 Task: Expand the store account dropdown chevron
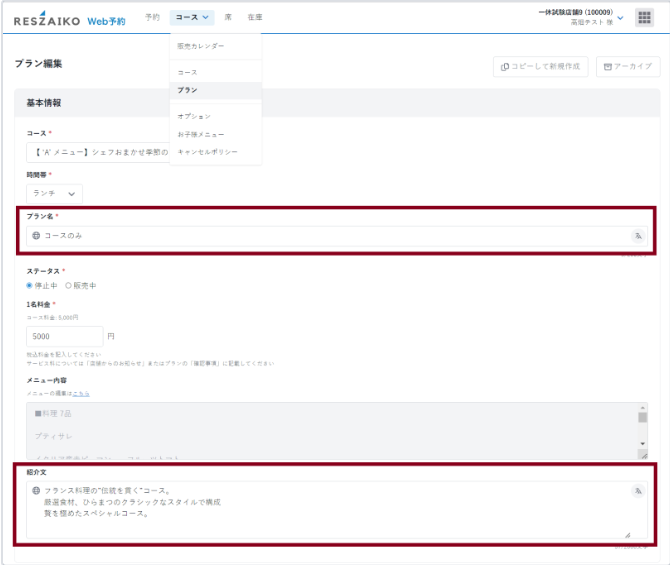620,18
